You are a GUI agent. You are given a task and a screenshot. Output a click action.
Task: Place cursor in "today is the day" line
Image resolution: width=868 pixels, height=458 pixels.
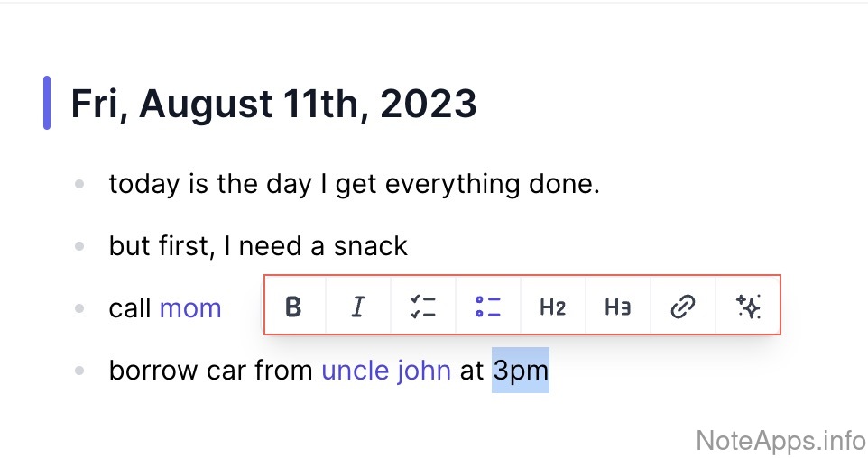tap(354, 184)
